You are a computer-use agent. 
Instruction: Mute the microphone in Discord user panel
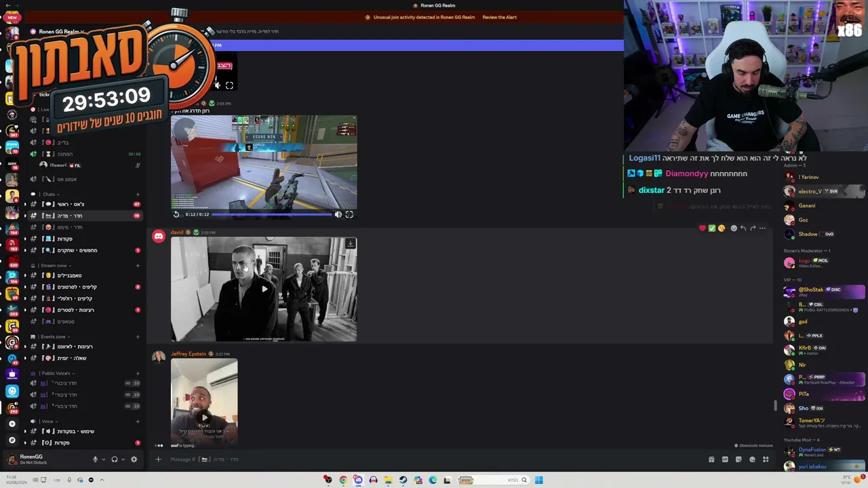95,460
